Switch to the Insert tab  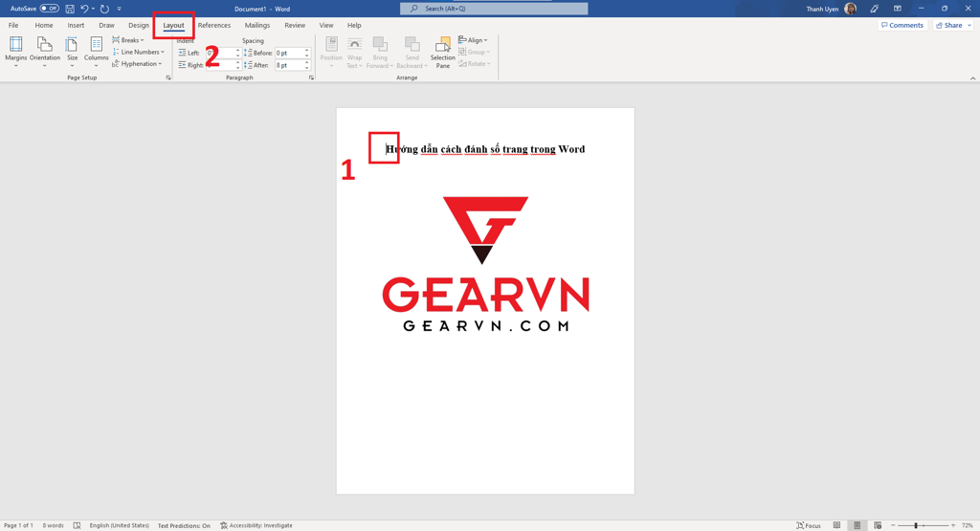[76, 26]
